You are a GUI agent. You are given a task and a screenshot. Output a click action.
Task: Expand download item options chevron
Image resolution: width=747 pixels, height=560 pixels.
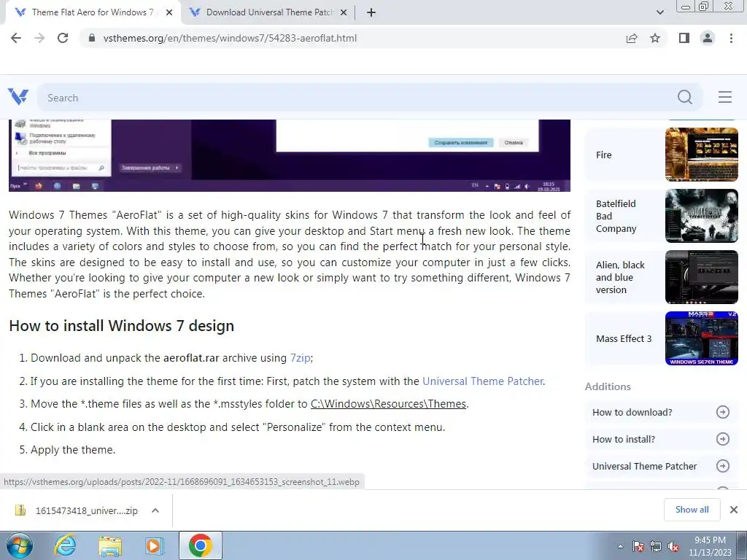155,510
